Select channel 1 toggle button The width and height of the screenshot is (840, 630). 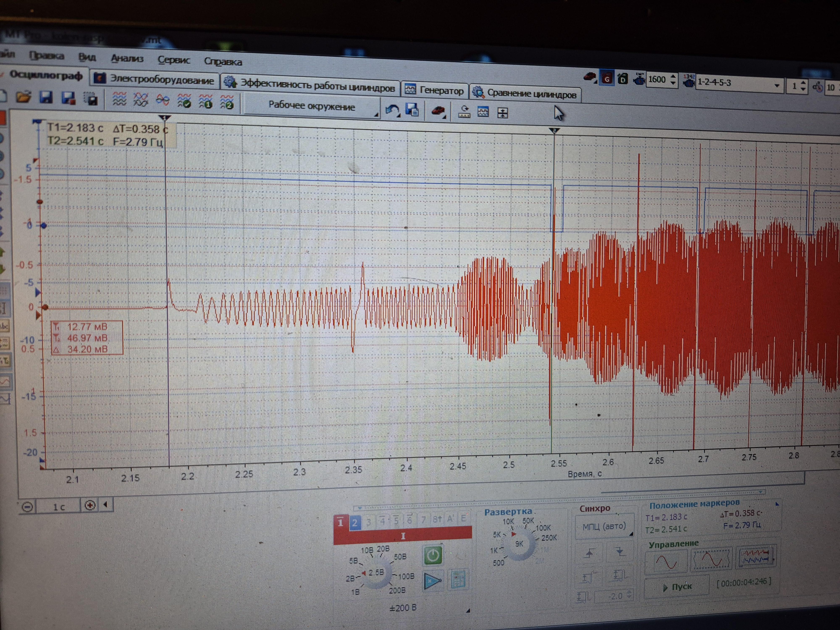coord(340,522)
